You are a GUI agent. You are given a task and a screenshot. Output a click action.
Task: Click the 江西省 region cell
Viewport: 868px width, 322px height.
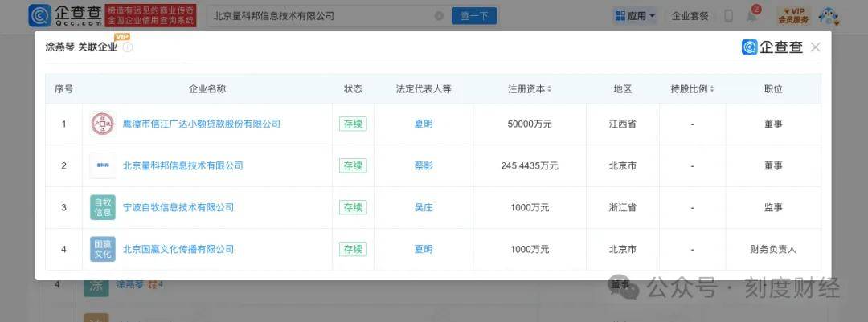pyautogui.click(x=623, y=124)
